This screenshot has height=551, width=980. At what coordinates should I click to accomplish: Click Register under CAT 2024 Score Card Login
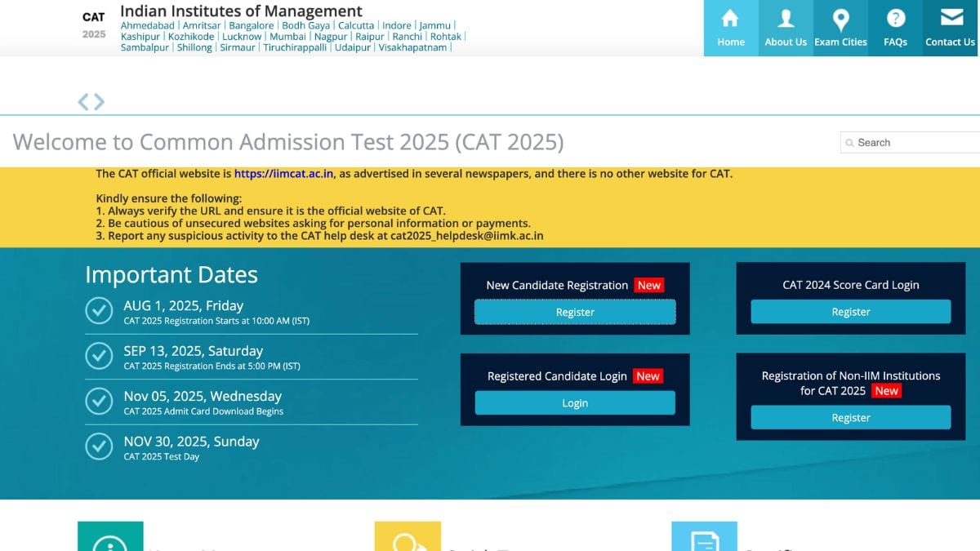[851, 312]
